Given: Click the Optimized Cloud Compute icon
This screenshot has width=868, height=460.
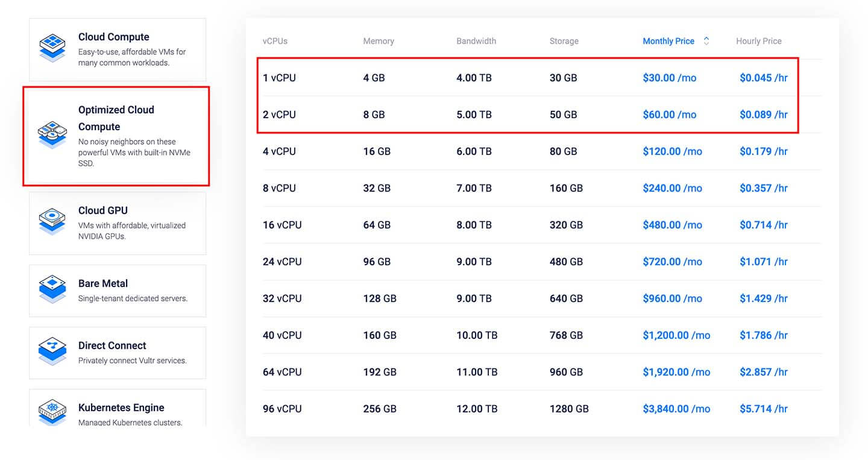Looking at the screenshot, I should click(x=52, y=134).
